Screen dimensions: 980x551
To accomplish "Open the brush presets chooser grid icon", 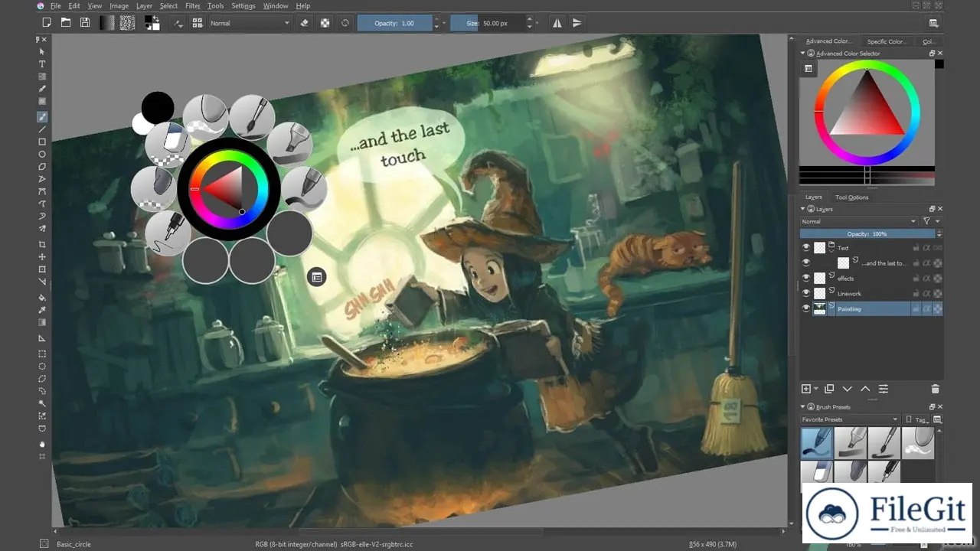I will (198, 23).
